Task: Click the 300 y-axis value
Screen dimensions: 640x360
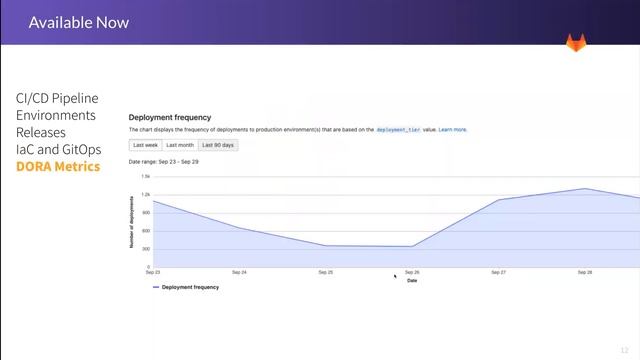Action: (146, 249)
